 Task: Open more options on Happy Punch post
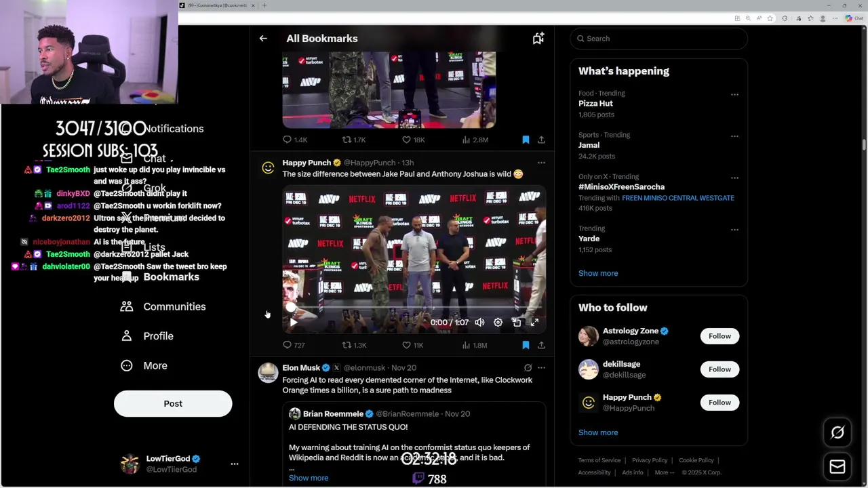pyautogui.click(x=541, y=163)
